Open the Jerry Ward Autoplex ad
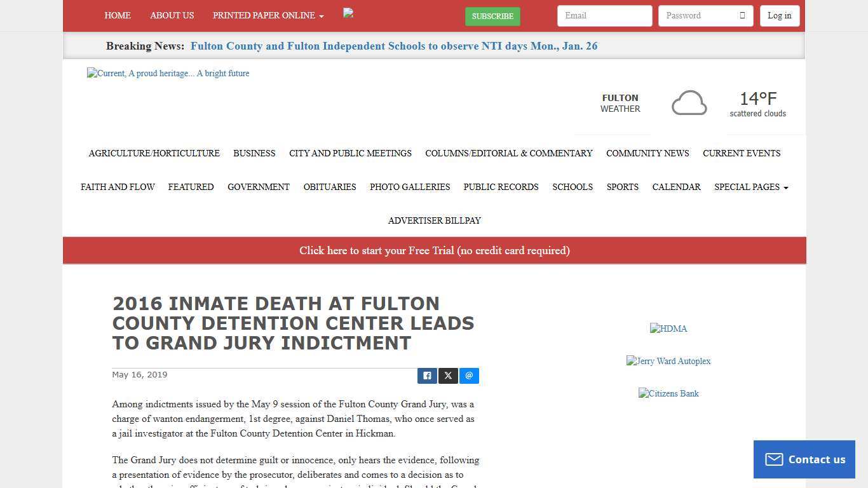 tap(668, 361)
